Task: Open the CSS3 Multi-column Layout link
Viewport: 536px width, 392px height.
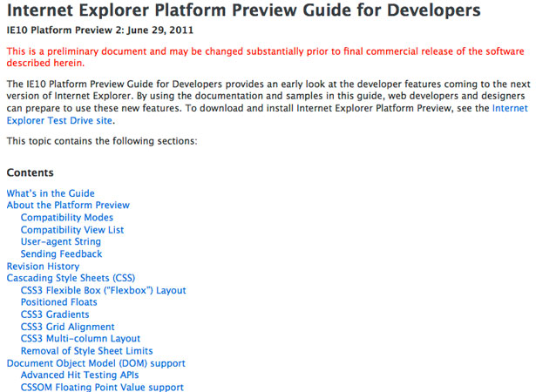Action: tap(80, 339)
